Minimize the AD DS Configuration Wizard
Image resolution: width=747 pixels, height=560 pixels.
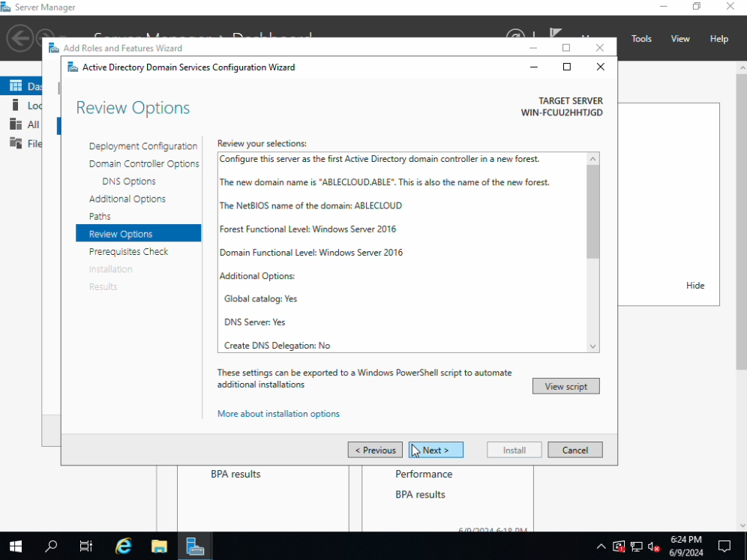click(x=534, y=67)
